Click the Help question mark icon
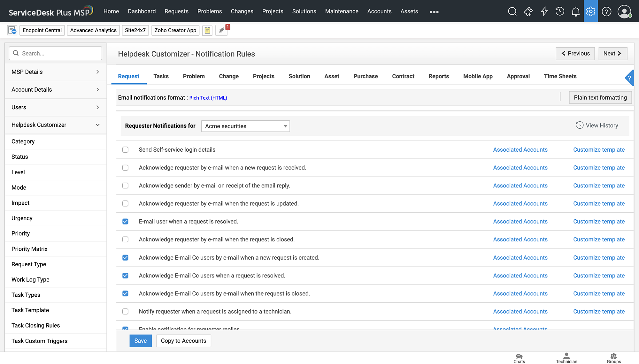Viewport: 639px width, 364px height. click(x=606, y=11)
